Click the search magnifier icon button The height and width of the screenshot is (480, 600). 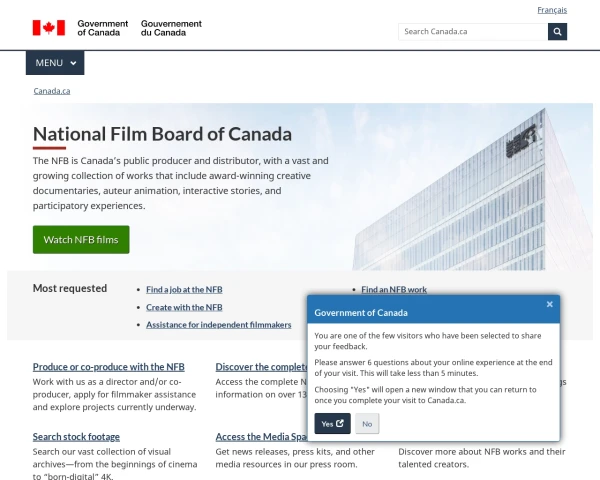point(557,31)
